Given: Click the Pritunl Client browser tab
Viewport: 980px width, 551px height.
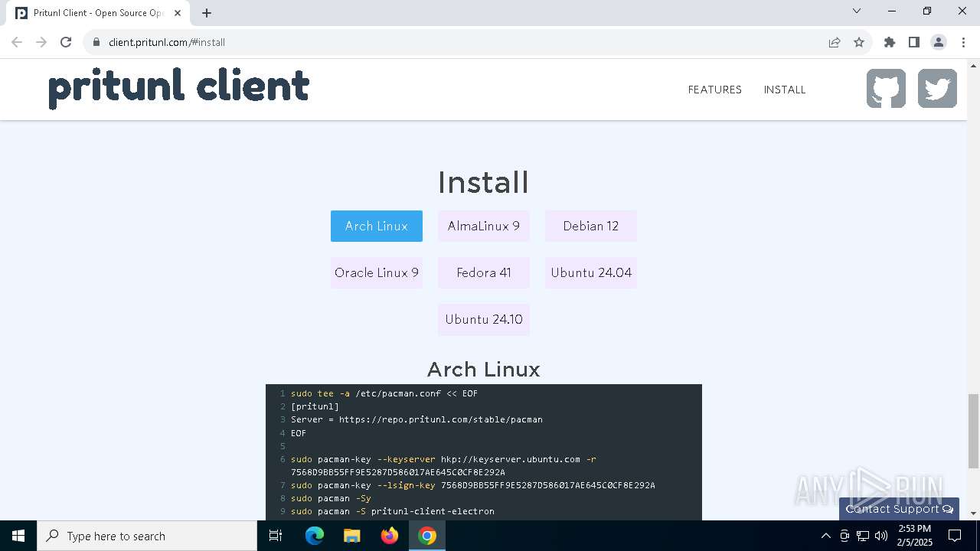Looking at the screenshot, I should point(98,13).
